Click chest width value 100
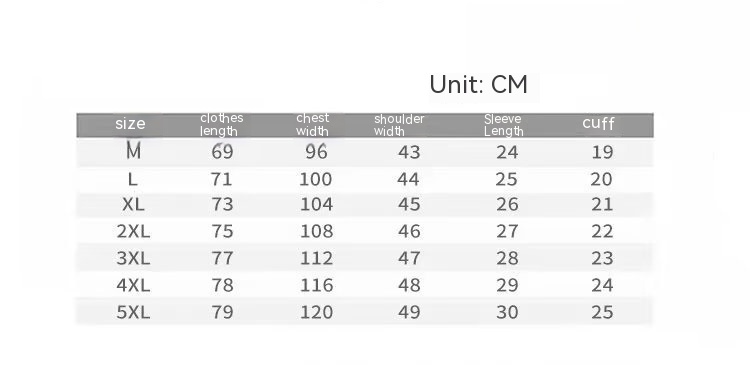The image size is (750, 365). 316,179
